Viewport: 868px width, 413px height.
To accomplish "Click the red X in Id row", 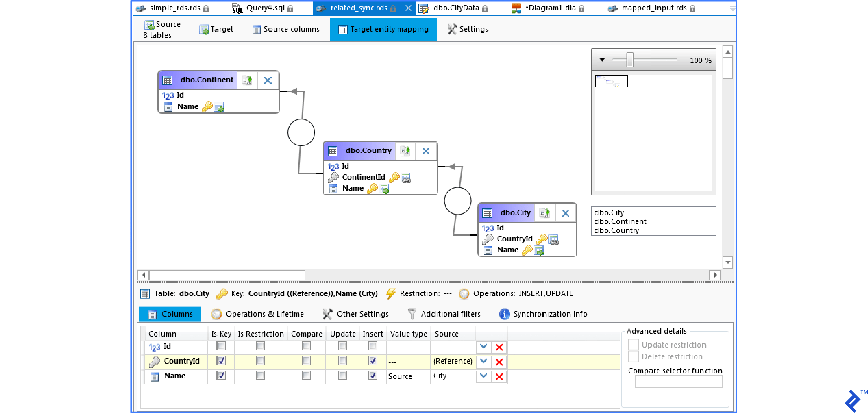I will click(499, 347).
